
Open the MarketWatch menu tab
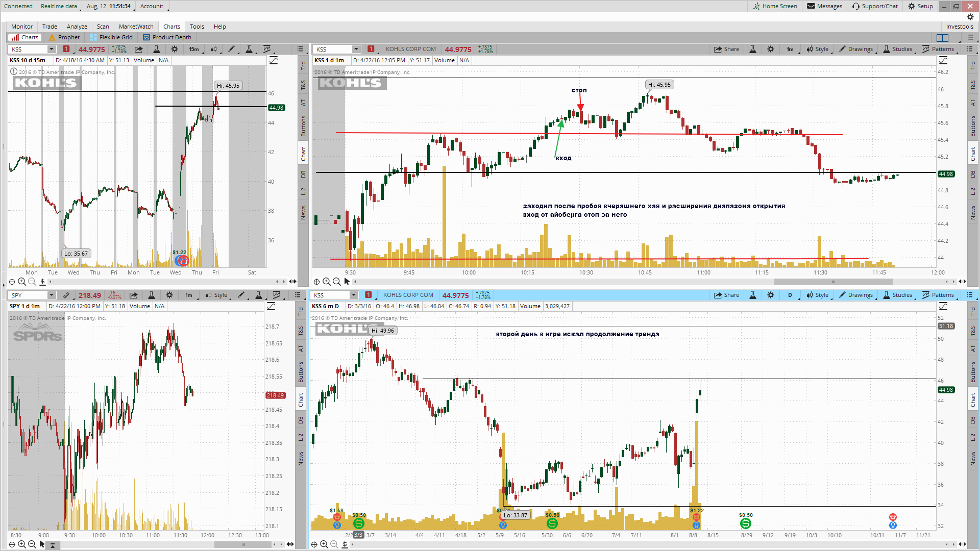pyautogui.click(x=136, y=27)
